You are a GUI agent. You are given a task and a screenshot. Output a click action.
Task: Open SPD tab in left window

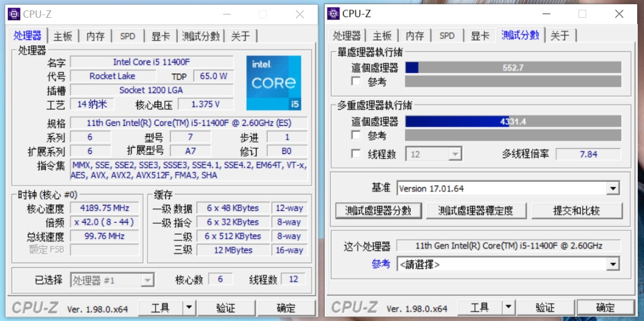coord(128,36)
